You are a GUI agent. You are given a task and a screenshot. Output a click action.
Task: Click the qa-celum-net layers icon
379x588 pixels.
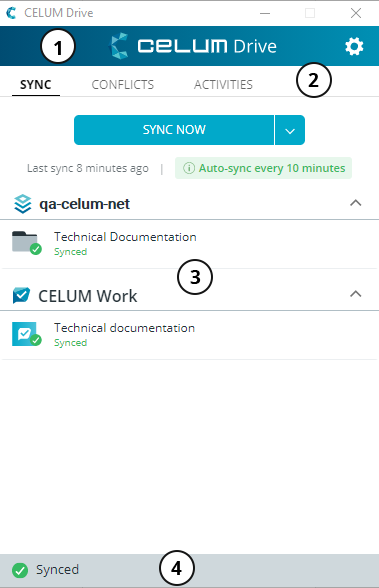(x=22, y=204)
